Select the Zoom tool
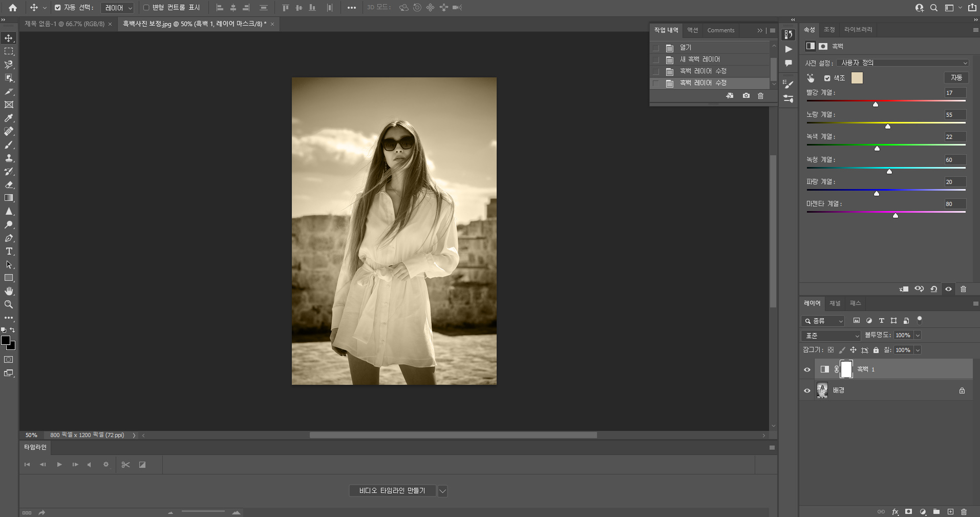980x517 pixels. tap(9, 304)
